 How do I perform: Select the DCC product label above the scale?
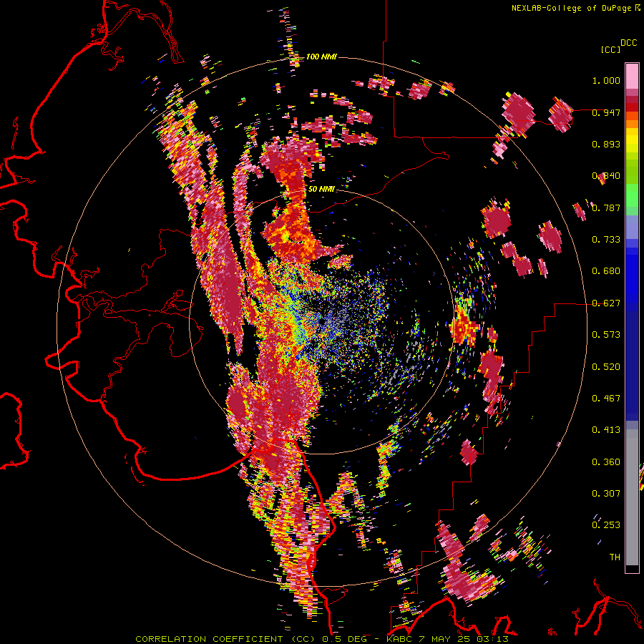[628, 43]
